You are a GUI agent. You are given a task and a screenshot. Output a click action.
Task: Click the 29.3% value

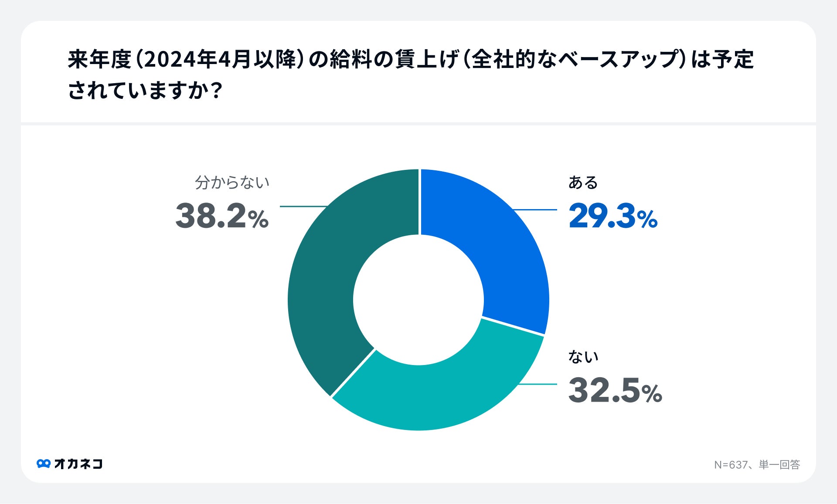tap(612, 216)
